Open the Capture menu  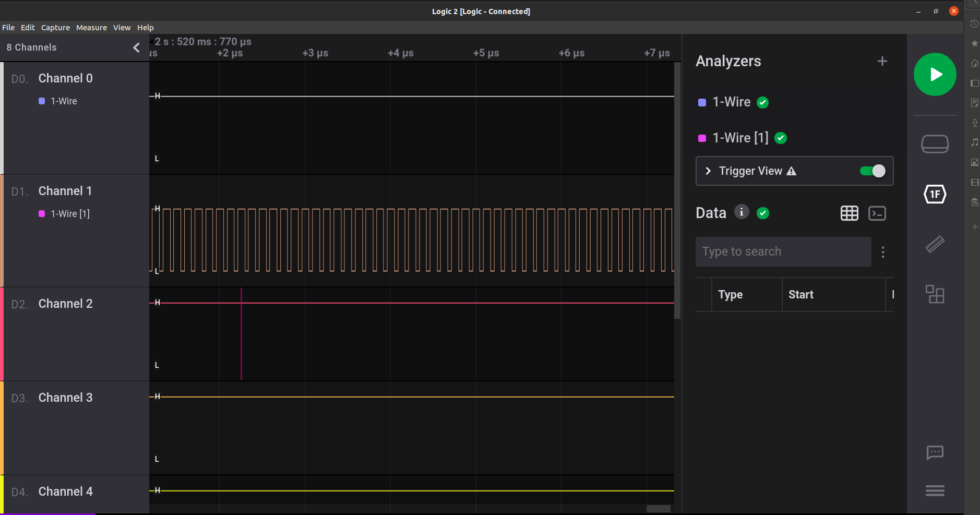[55, 28]
